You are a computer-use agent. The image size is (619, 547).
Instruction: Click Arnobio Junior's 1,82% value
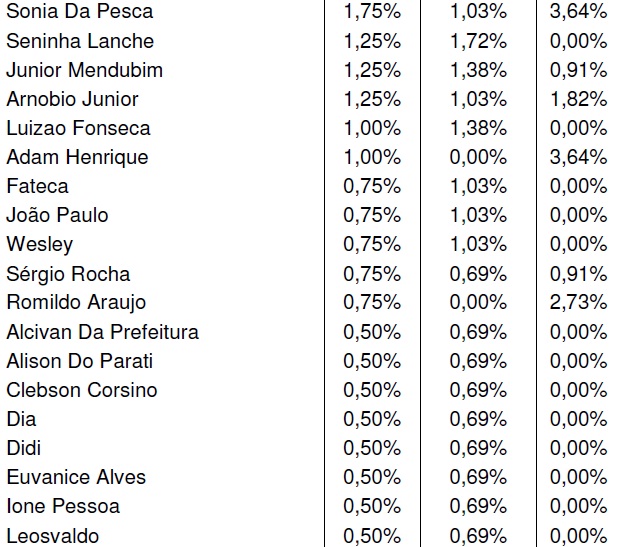coord(578,99)
